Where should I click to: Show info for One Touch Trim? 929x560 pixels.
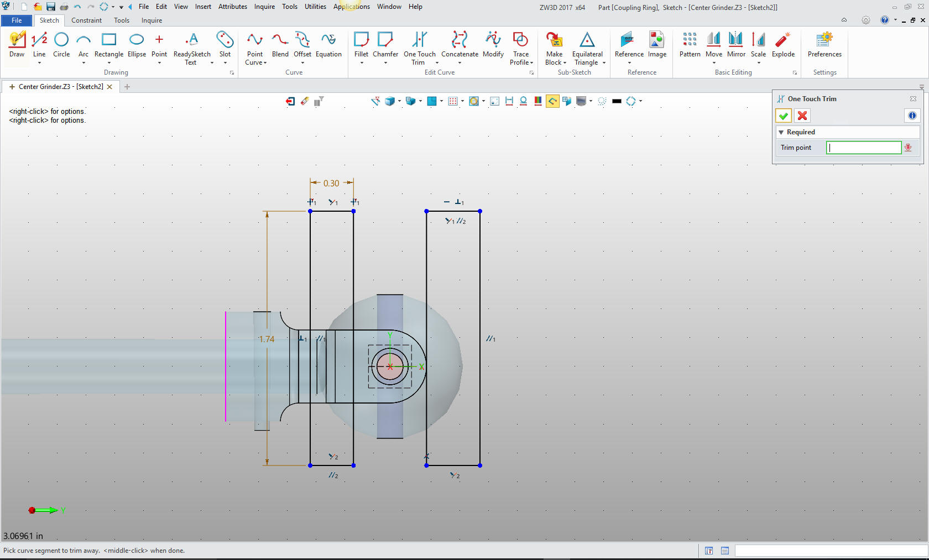tap(912, 116)
